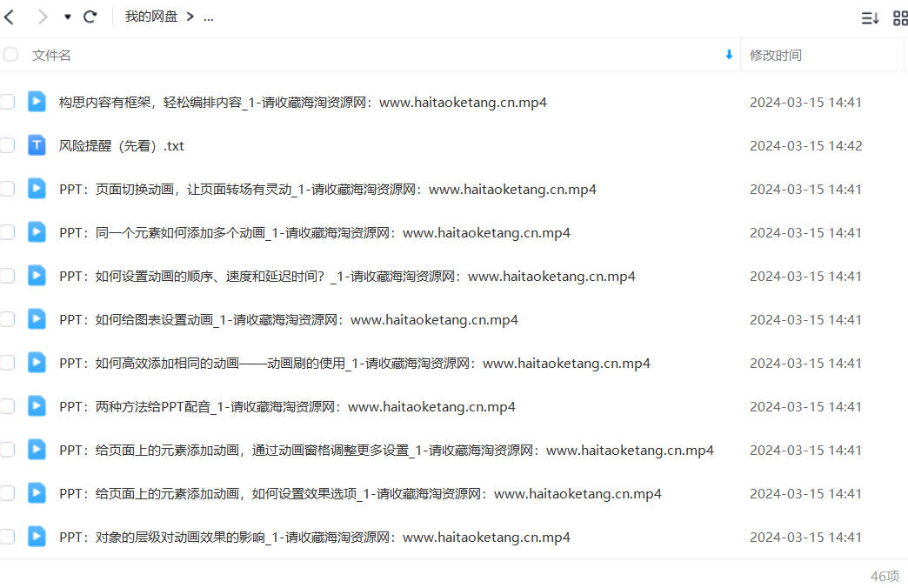
Task: Click the blue sort direction arrow
Action: (x=729, y=55)
